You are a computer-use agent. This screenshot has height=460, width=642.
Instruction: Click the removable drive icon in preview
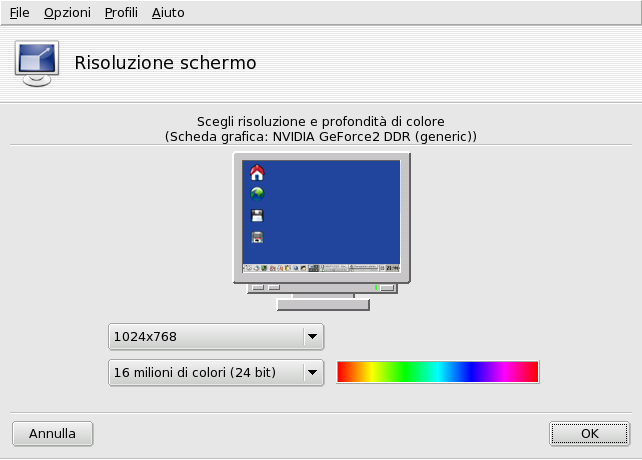tap(257, 237)
